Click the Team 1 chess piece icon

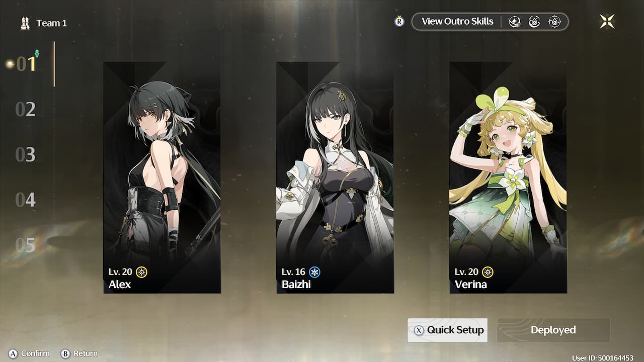25,23
